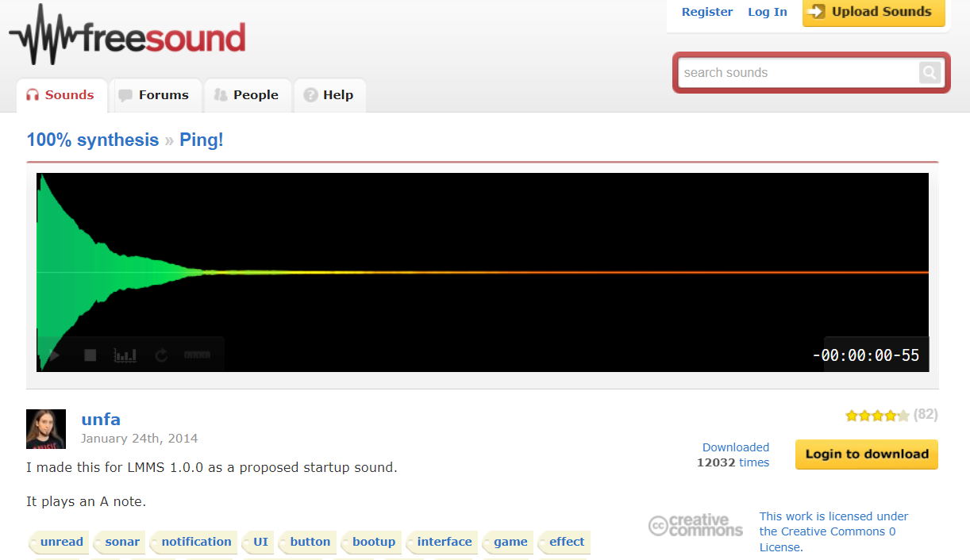Stop the sound playback

[x=90, y=355]
